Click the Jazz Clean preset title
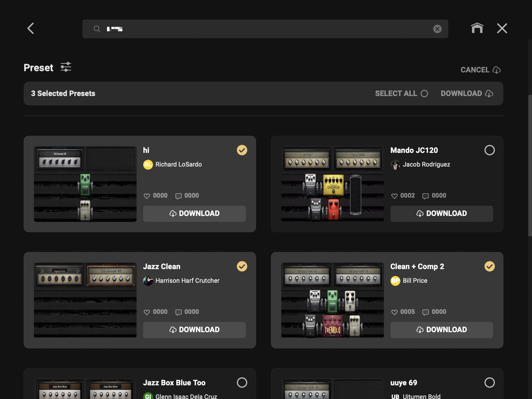This screenshot has height=399, width=532. 162,267
